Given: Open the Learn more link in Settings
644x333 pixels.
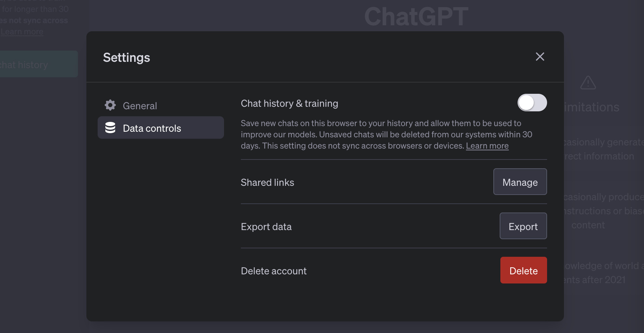Looking at the screenshot, I should (x=487, y=146).
